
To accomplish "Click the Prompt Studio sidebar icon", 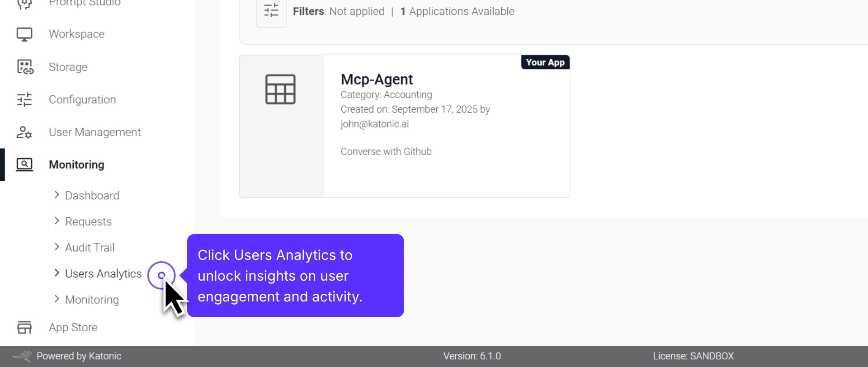I will [24, 4].
